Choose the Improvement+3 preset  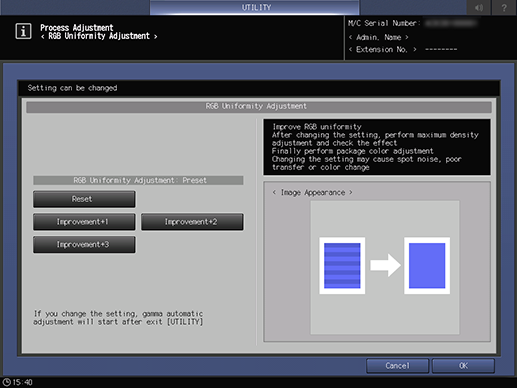pyautogui.click(x=84, y=244)
